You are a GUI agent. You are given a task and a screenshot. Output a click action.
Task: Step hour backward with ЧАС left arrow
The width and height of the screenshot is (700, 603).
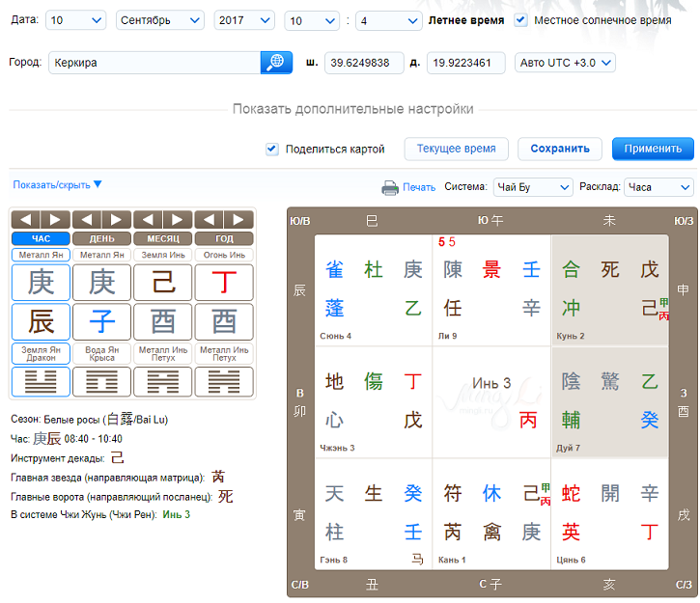(26, 219)
